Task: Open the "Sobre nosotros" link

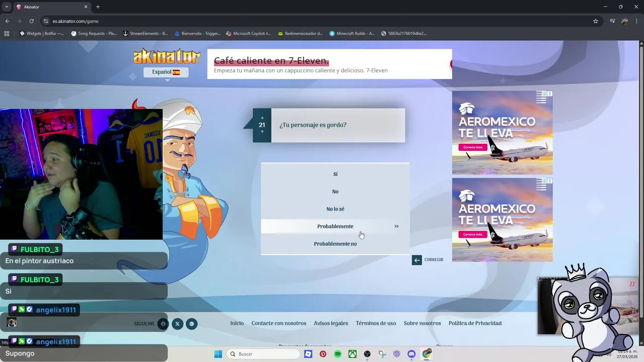Action: click(x=422, y=323)
